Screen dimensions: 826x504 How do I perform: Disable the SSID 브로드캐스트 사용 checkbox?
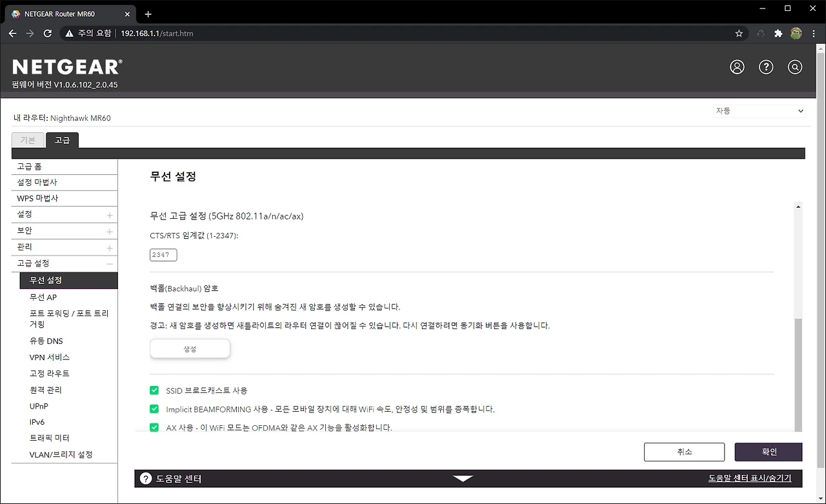[154, 390]
